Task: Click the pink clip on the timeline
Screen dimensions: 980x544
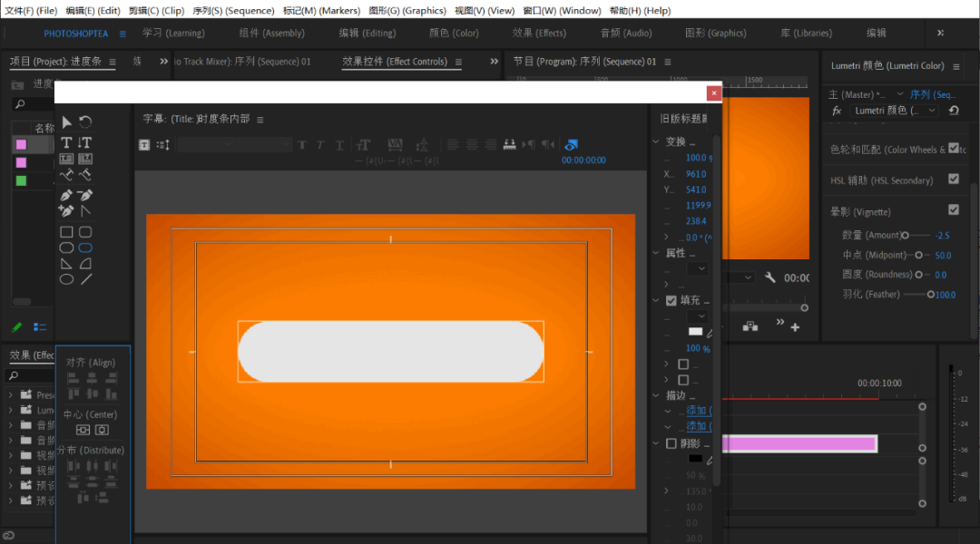Action: 799,443
